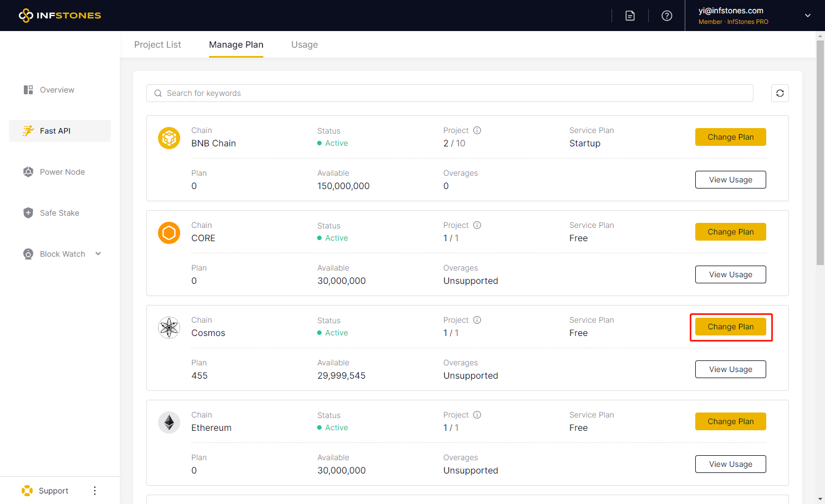View Usage for BNB Chain
This screenshot has width=825, height=504.
(x=731, y=180)
